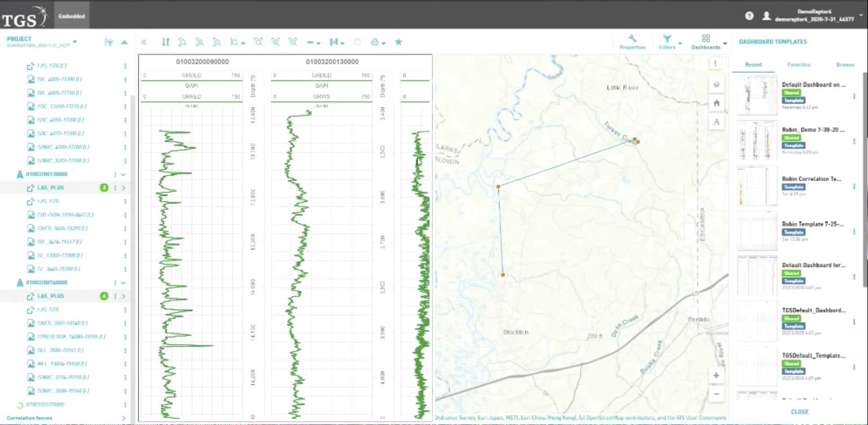Select well header 01003200090000
The width and height of the screenshot is (868, 425).
click(202, 62)
